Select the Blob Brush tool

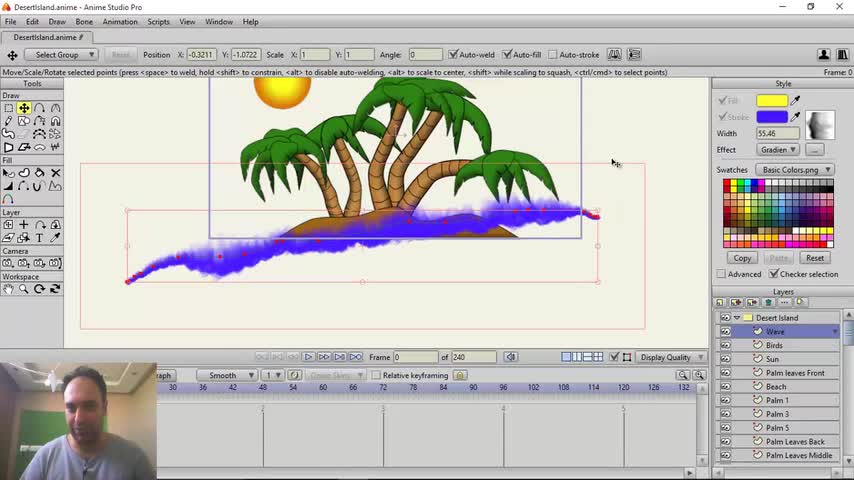[8, 134]
